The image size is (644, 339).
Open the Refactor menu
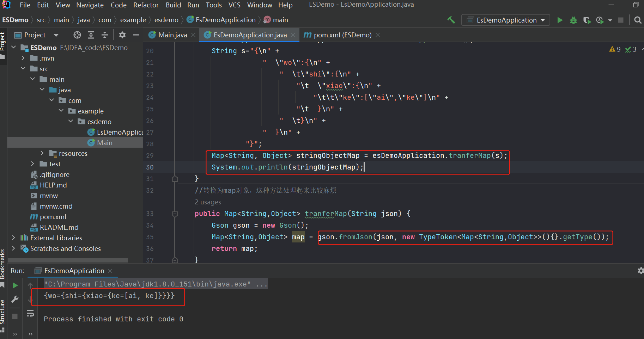(x=146, y=5)
